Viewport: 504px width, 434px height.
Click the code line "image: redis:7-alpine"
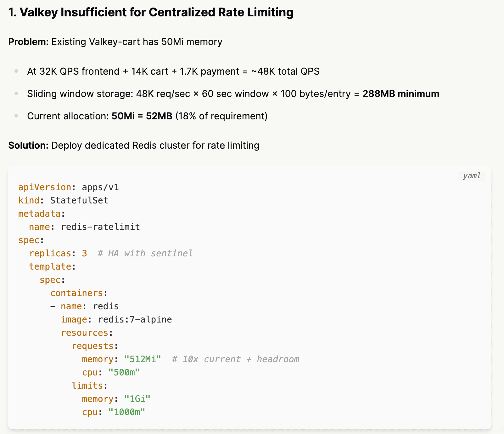(x=116, y=320)
